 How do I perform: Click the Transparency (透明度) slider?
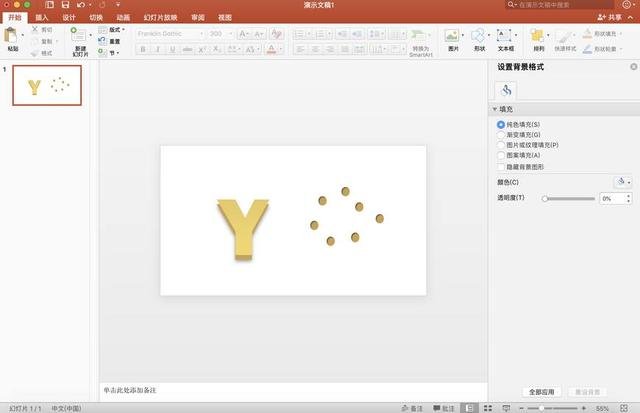click(568, 199)
